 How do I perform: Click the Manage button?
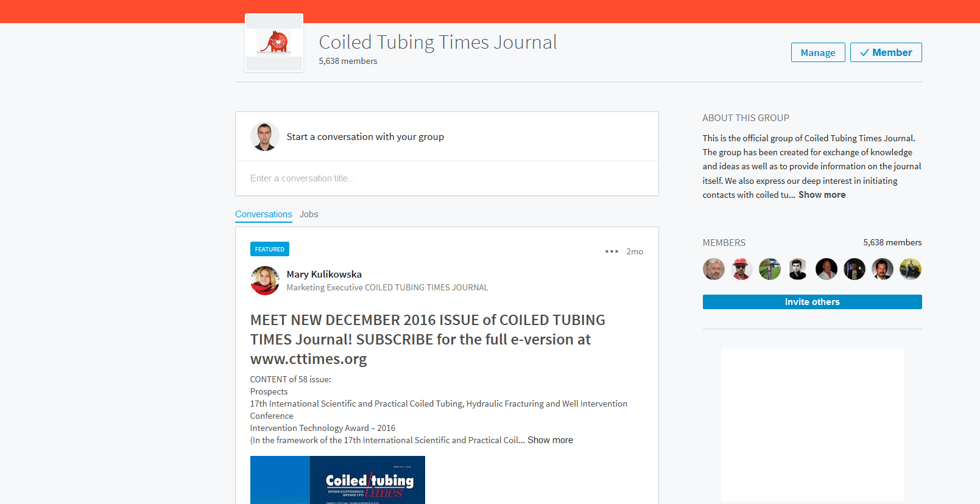point(818,52)
